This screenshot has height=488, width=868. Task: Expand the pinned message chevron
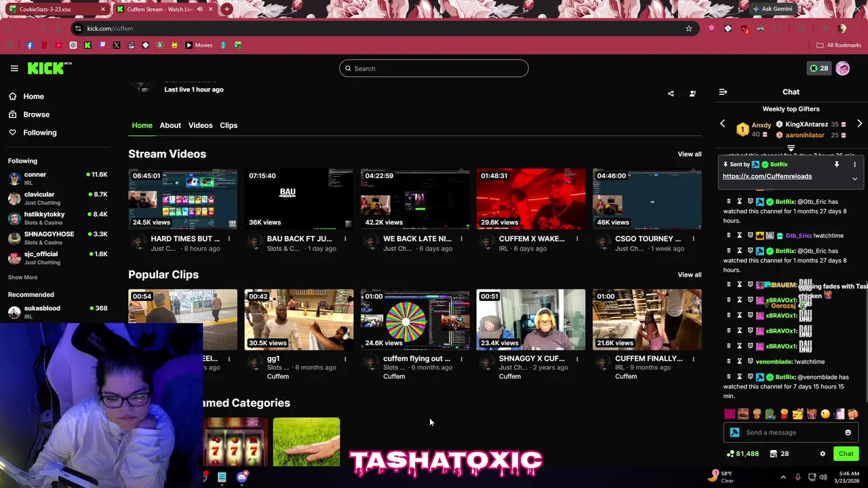tap(854, 179)
